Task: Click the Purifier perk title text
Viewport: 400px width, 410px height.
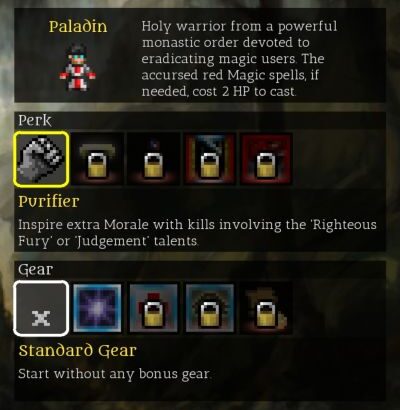Action: pyautogui.click(x=49, y=201)
